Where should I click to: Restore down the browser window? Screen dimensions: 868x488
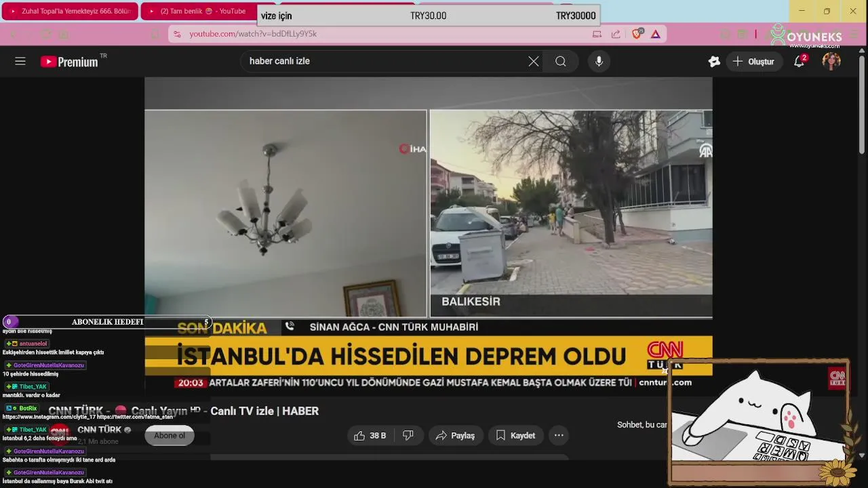(827, 11)
